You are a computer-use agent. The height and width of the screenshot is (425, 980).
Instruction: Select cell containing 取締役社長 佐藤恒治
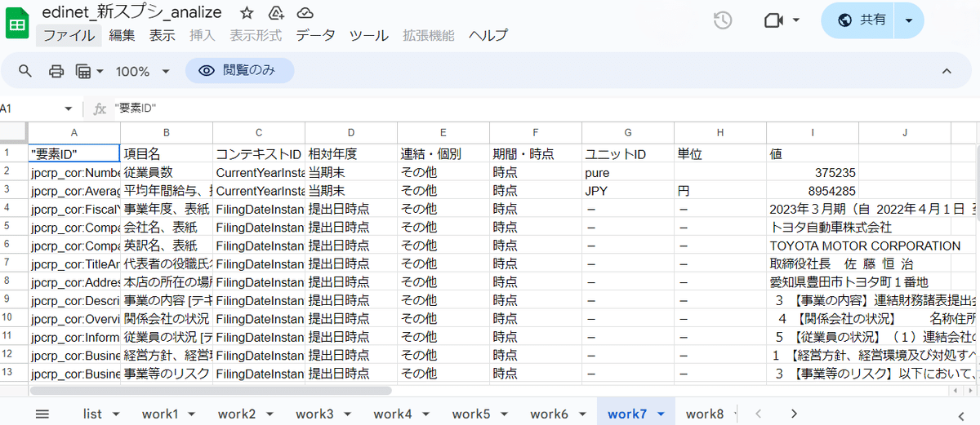coord(813,263)
